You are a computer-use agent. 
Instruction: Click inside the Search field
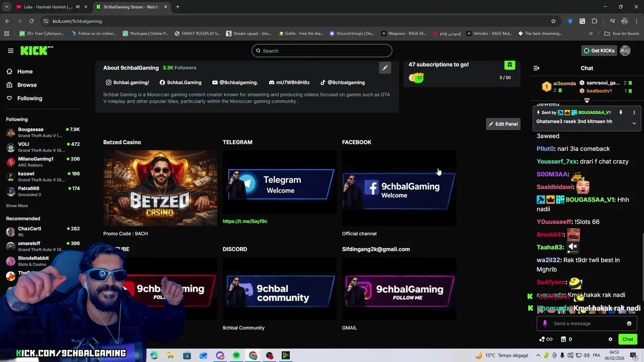(x=322, y=51)
